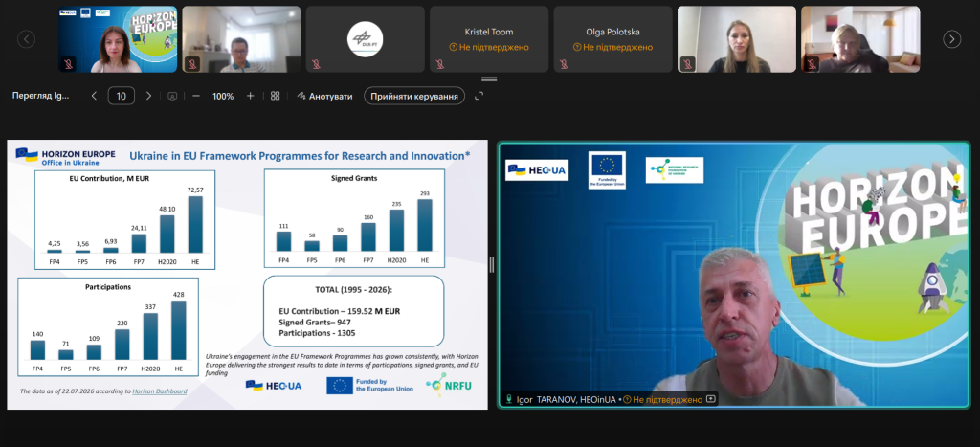Click the 72,57 value above the HE bar
Screen dimensions: 980x447
[195, 190]
